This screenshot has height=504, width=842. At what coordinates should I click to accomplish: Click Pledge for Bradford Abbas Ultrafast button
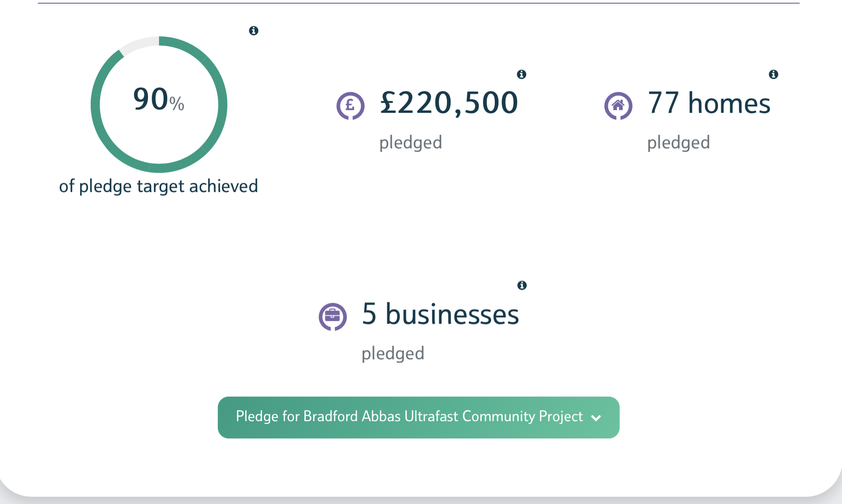click(409, 417)
